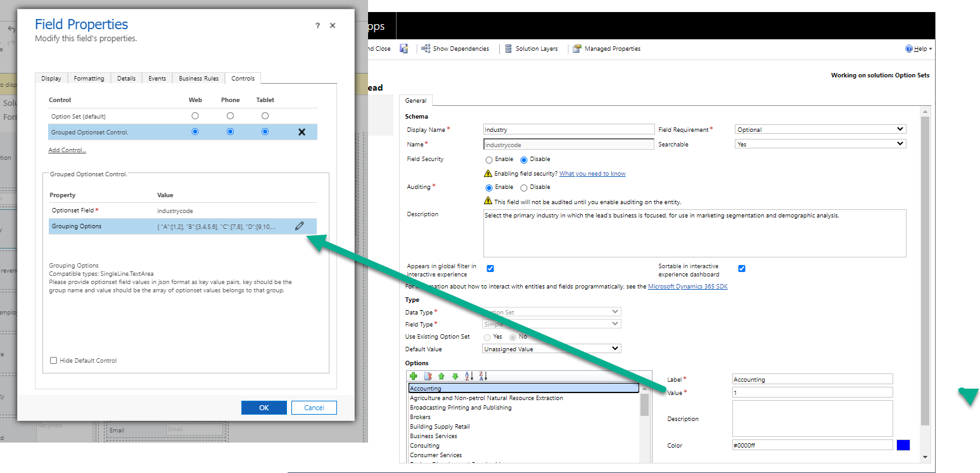The width and height of the screenshot is (980, 473).
Task: Click the Save icon next to Close
Action: [404, 48]
